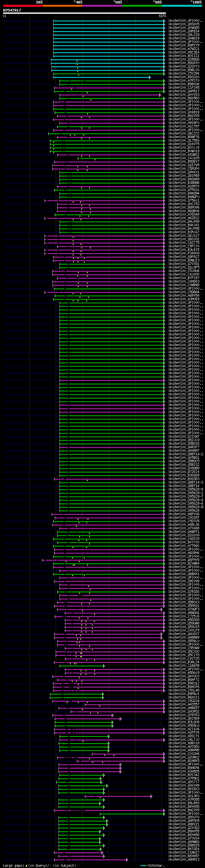Click hit label UniRef100_A8PYU6
Image resolution: width=205 pixels, height=868 pixels.
pos(184,514)
